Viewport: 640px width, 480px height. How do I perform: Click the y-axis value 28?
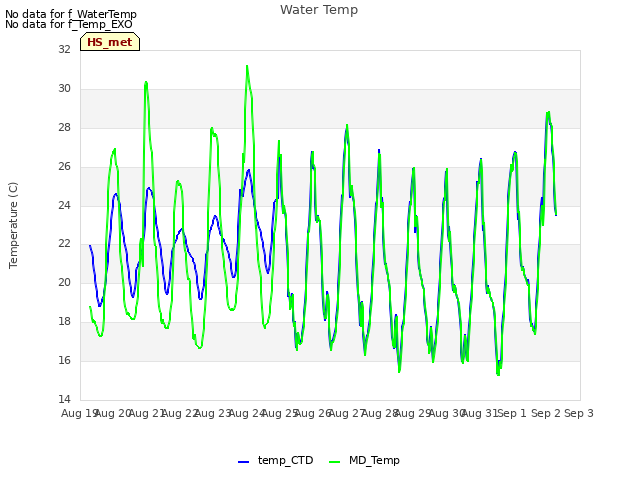pyautogui.click(x=64, y=127)
